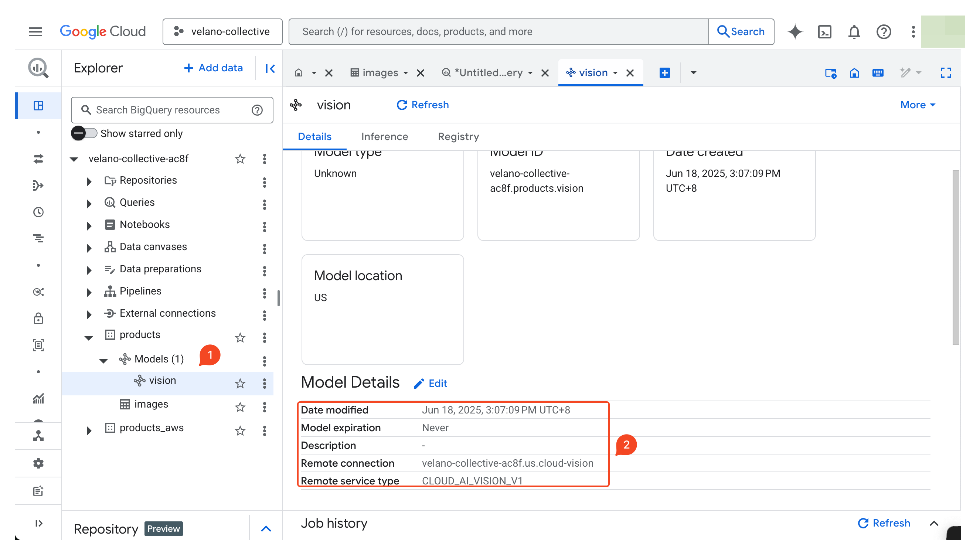Open more actions for products_aws
Viewport: 980px width, 555px height.
265,431
